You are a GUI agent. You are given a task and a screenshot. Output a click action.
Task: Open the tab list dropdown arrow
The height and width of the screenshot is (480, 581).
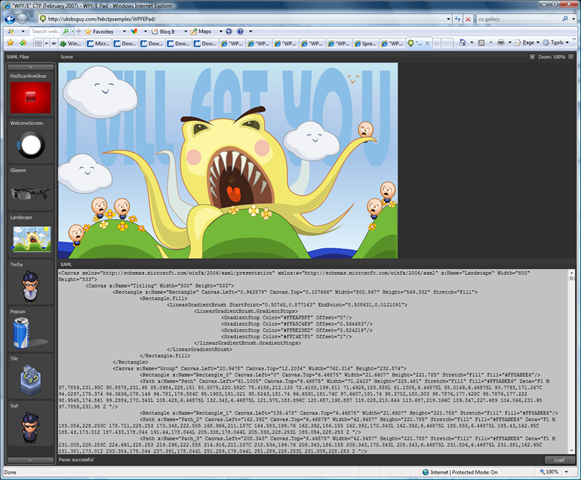coord(46,44)
